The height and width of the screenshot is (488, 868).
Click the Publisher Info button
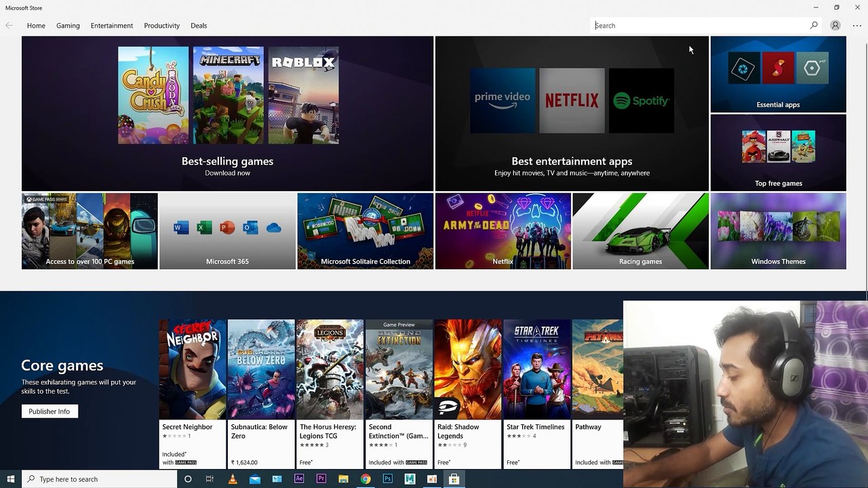pyautogui.click(x=50, y=411)
